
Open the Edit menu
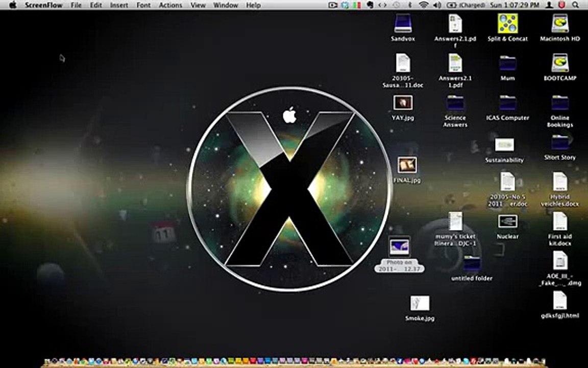pos(96,5)
